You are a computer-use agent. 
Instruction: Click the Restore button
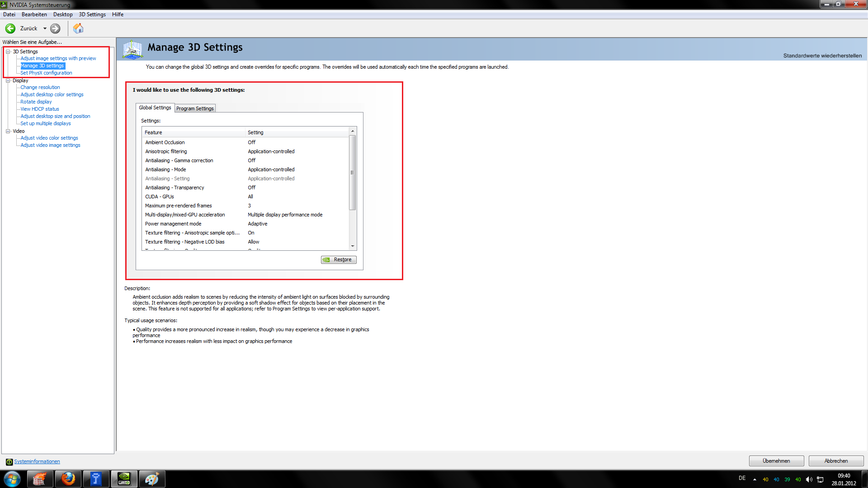coord(339,259)
